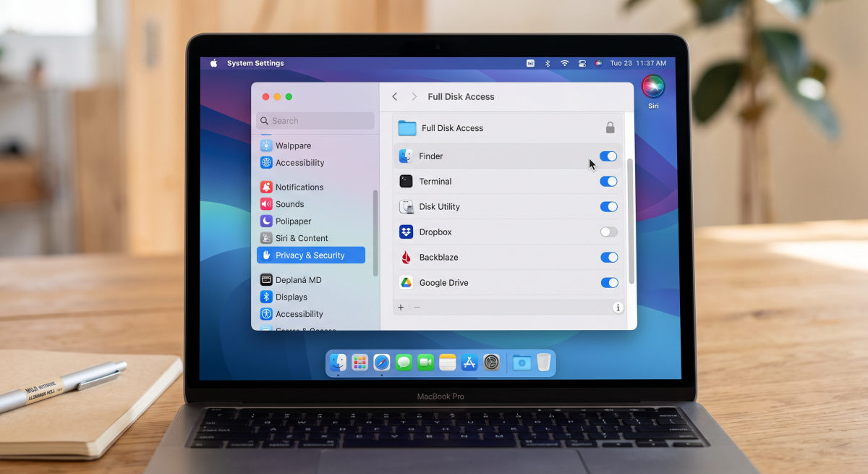This screenshot has height=474, width=868.
Task: Click the Bluetooth icon in menu bar
Action: tap(548, 64)
